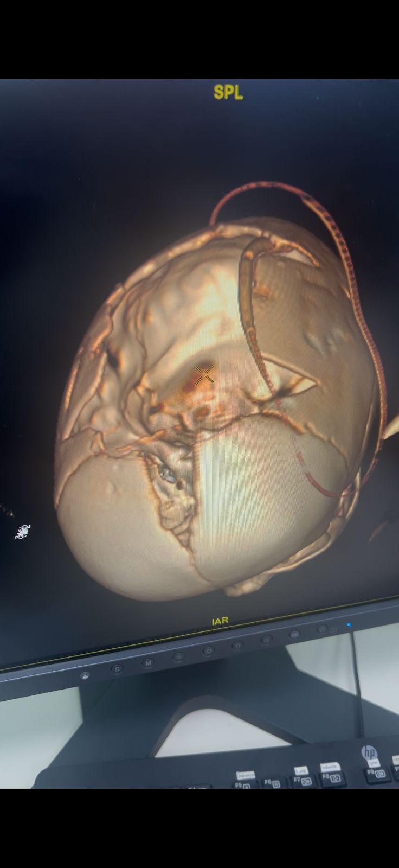Click the IAR orientation label
Image resolution: width=399 pixels, height=868 pixels.
point(220,621)
